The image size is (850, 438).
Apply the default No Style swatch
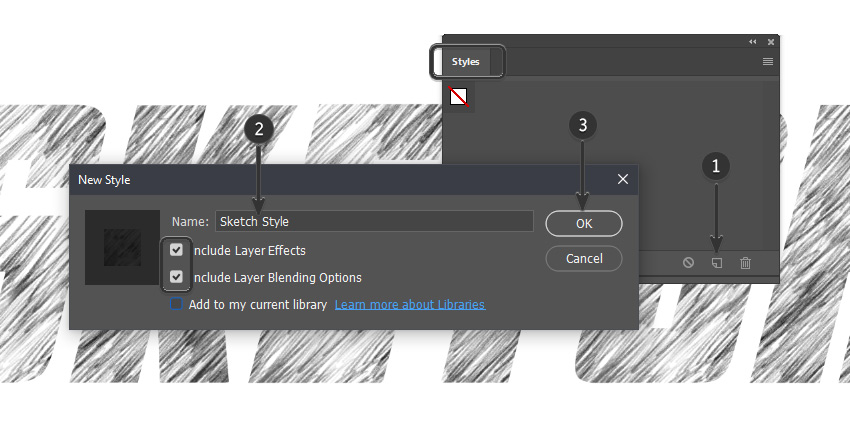pos(459,97)
